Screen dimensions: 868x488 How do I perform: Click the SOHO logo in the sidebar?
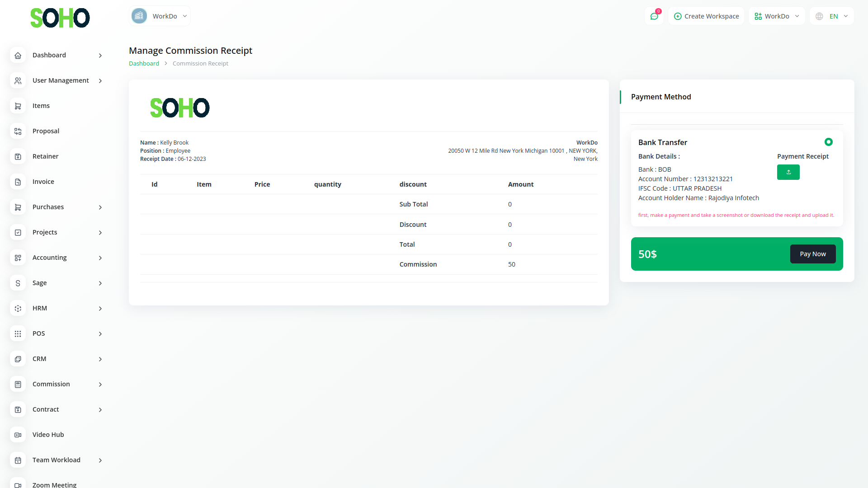coord(60,18)
